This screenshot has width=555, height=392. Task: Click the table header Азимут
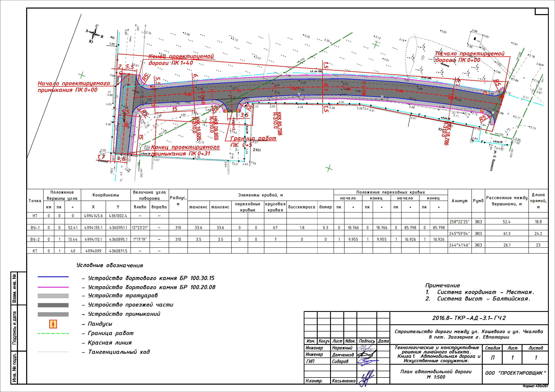[460, 201]
